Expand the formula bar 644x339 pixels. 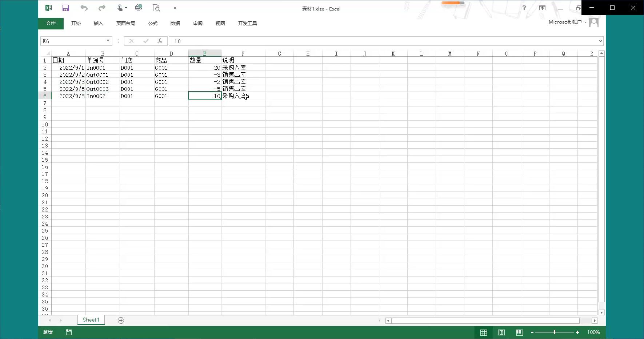600,41
